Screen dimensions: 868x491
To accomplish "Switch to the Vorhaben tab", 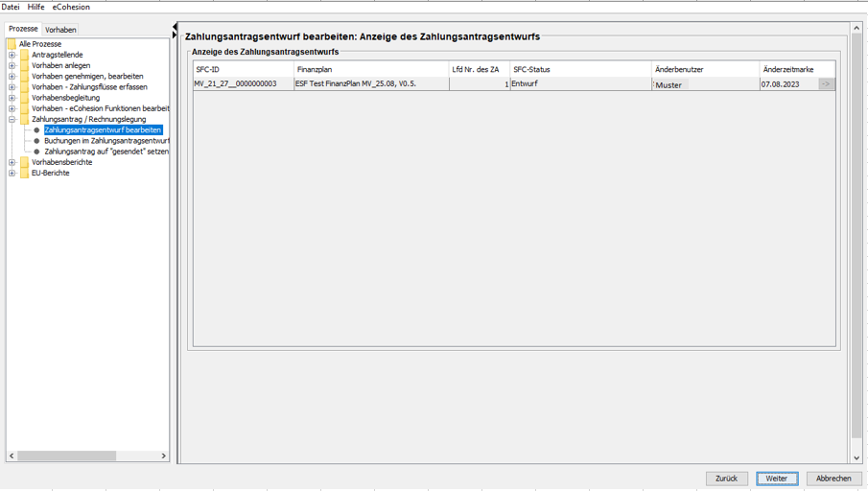I will pyautogui.click(x=60, y=30).
